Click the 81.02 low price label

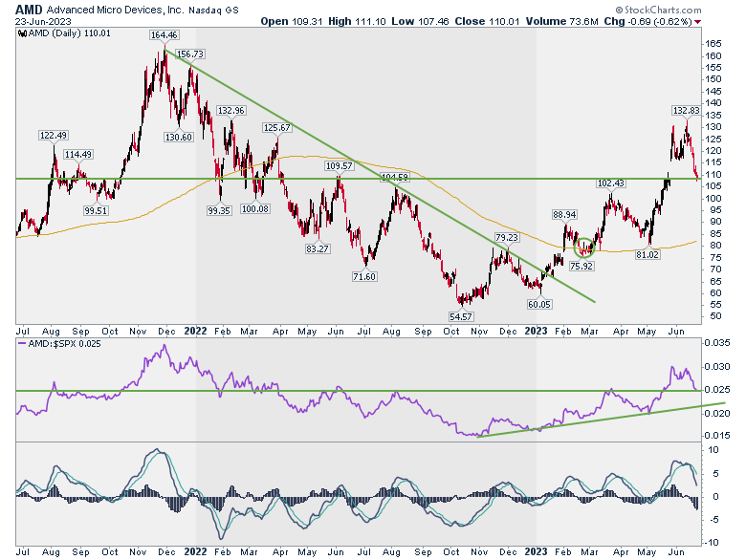click(647, 255)
